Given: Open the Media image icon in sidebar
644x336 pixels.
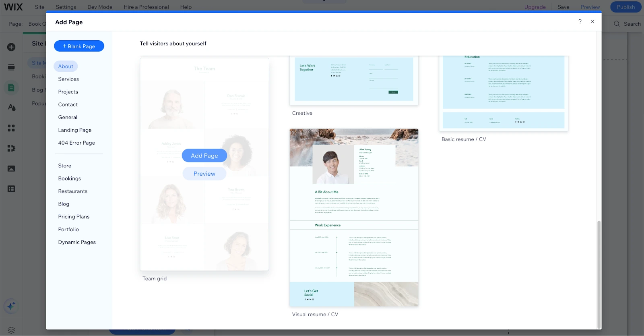Looking at the screenshot, I should pyautogui.click(x=11, y=168).
